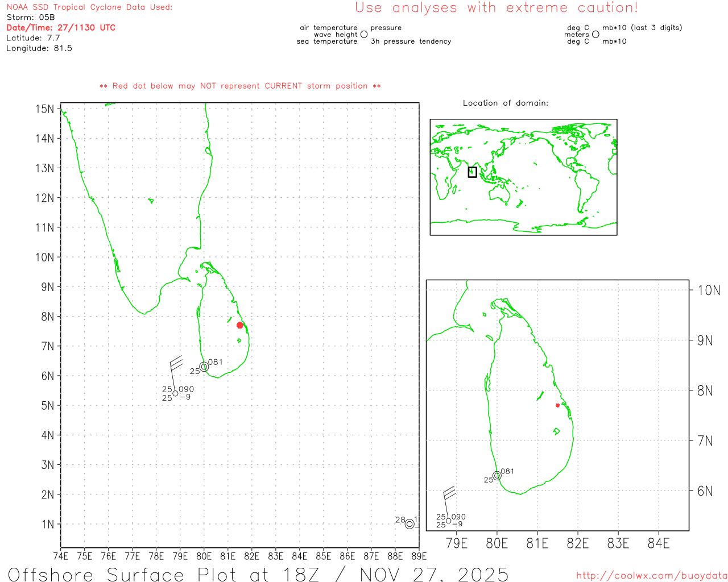Click 'mb*10 (last 3 digits)' legend text
The width and height of the screenshot is (728, 582).
click(x=642, y=27)
